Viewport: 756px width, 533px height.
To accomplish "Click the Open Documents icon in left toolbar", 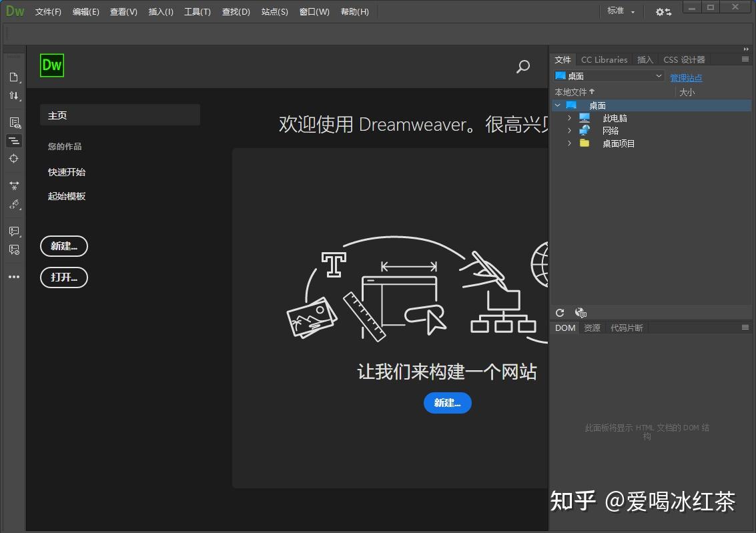I will [14, 77].
